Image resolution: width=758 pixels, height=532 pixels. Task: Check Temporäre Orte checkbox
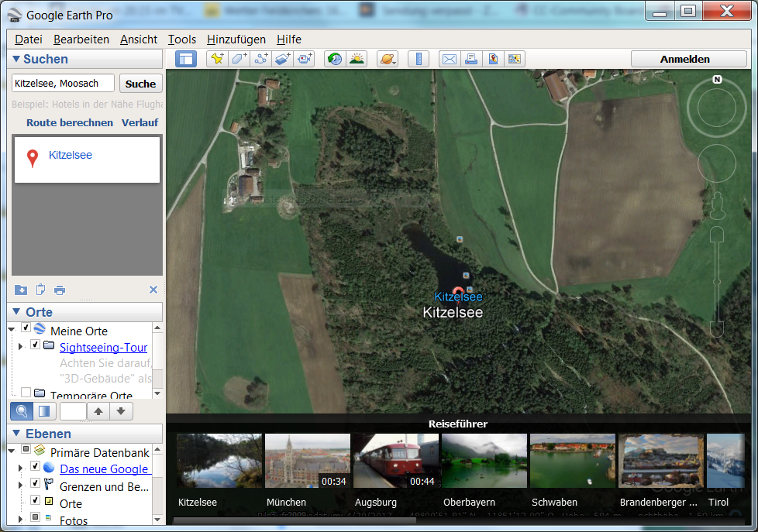click(x=26, y=392)
